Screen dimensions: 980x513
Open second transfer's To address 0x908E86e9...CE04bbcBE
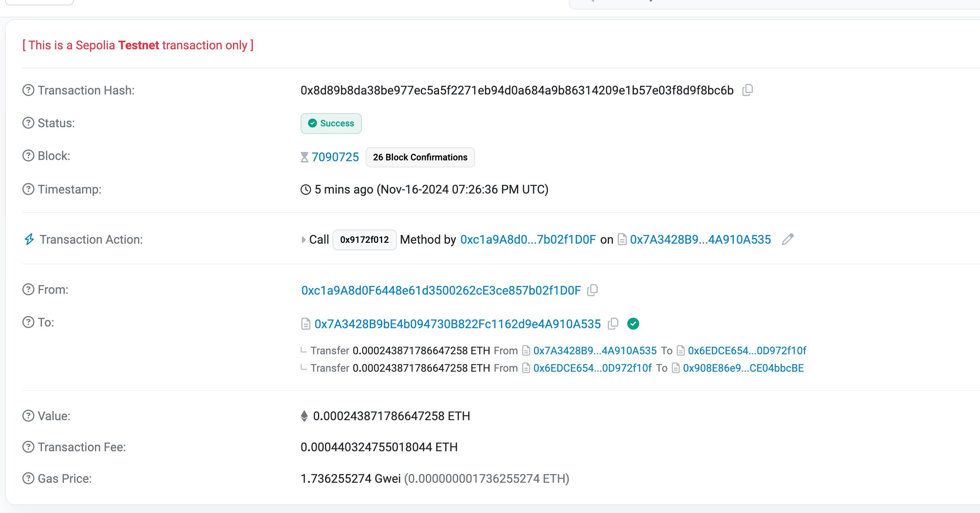(743, 368)
